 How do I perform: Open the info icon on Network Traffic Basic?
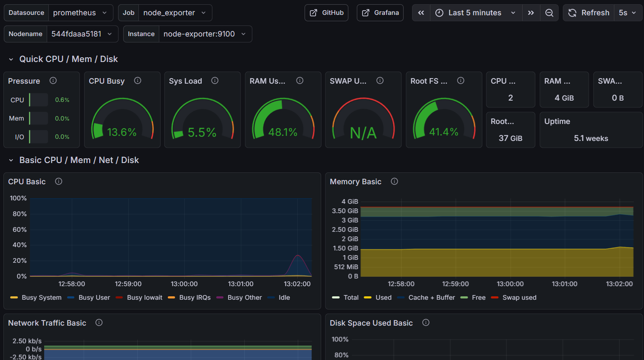(x=99, y=323)
